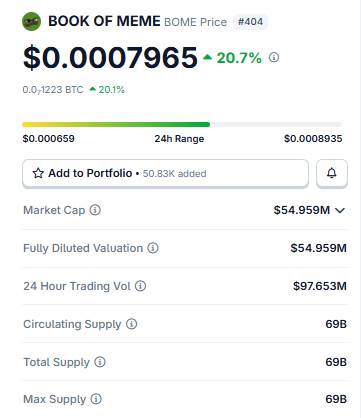
Task: Click the BOOK OF MEME coin logo
Action: (x=32, y=22)
